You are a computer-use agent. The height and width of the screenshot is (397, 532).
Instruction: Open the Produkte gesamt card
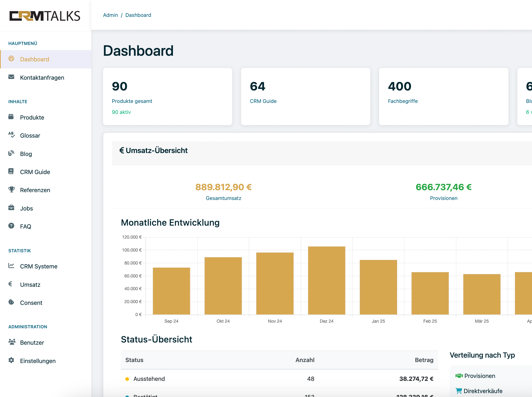point(168,97)
